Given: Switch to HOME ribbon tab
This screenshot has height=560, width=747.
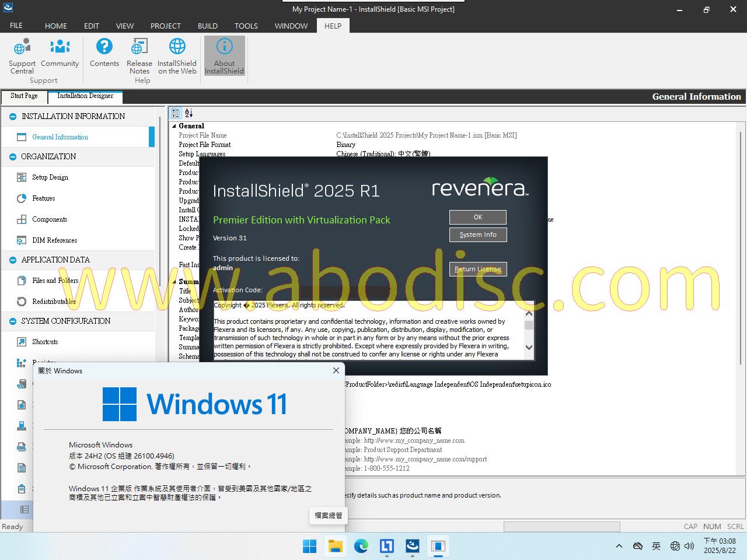Looking at the screenshot, I should [x=56, y=26].
